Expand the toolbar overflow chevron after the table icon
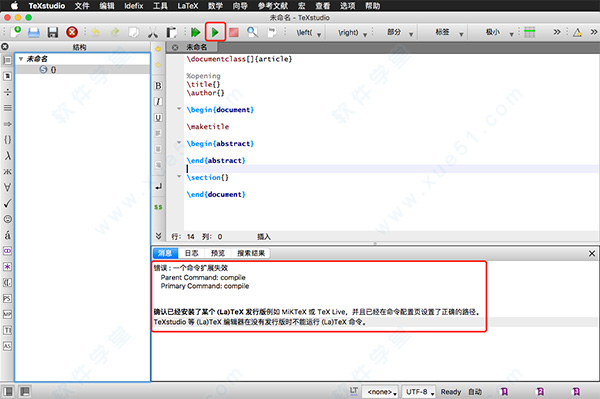 coord(557,32)
